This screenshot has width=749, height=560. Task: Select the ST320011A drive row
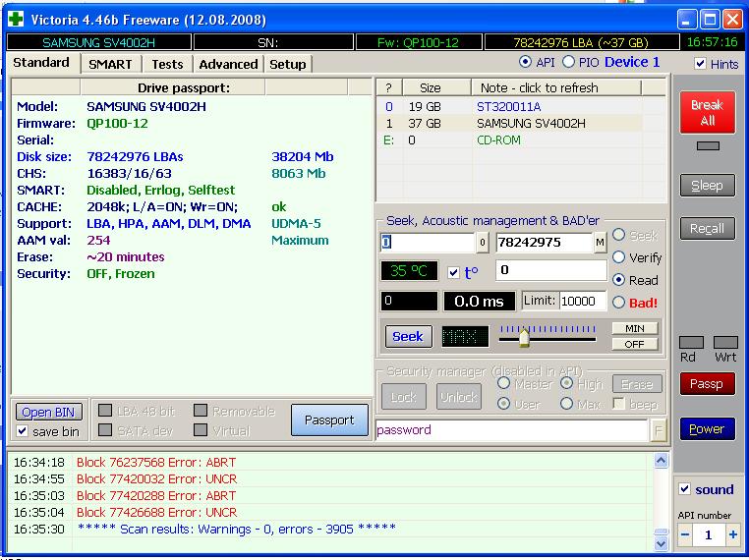[x=521, y=107]
